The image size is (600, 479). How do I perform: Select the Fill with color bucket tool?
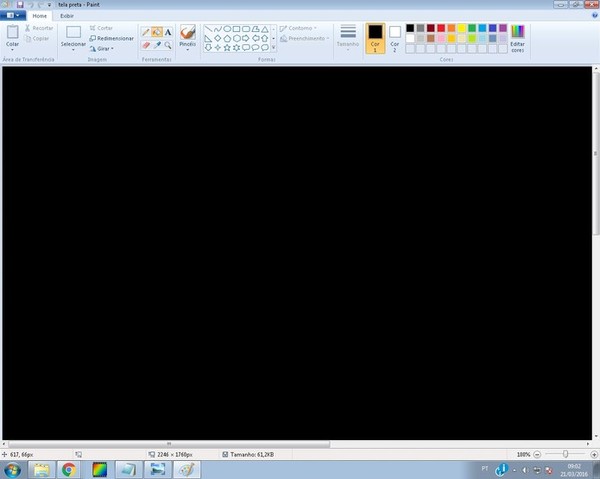click(x=157, y=32)
